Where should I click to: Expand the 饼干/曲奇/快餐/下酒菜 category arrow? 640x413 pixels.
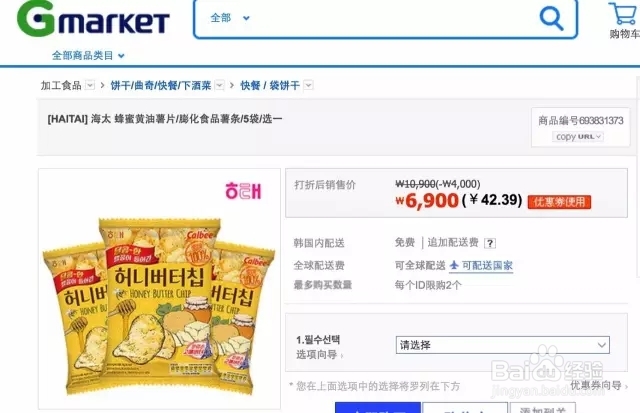pyautogui.click(x=220, y=85)
